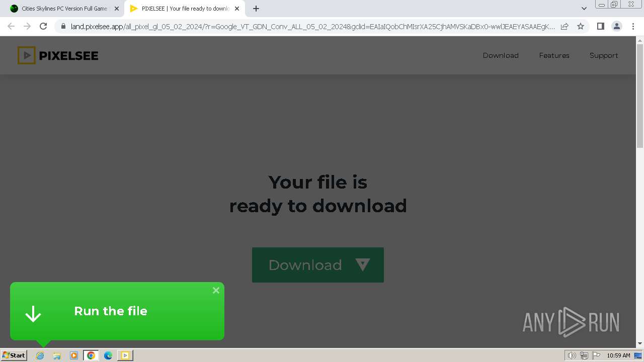The image size is (644, 362).
Task: Focus the address bar URL
Action: coord(312,27)
